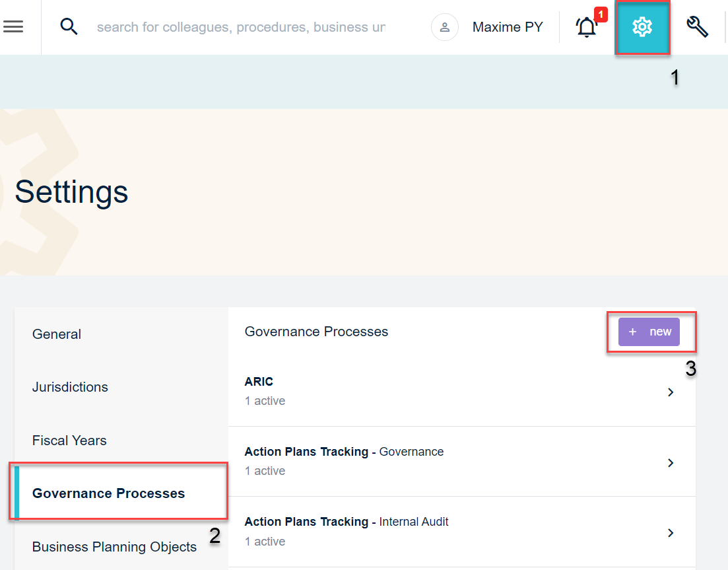Viewport: 728px width, 570px height.
Task: Open the notifications bell
Action: pos(586,27)
